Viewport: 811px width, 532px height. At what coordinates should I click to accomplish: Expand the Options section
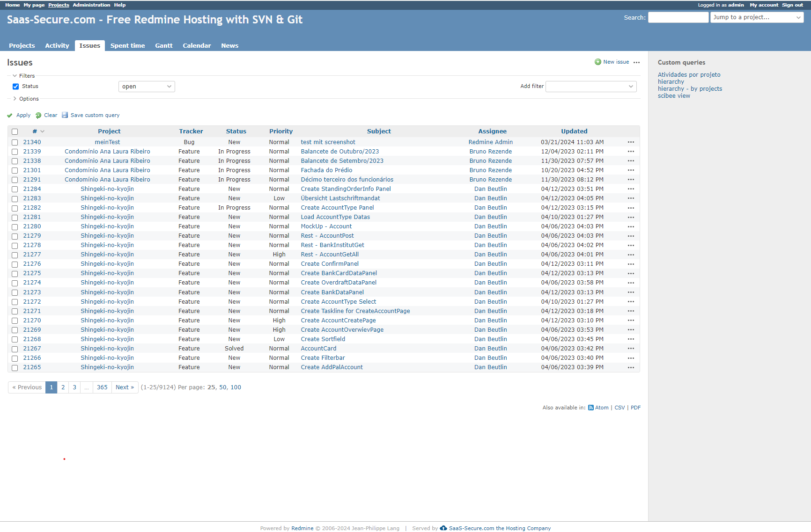coord(26,99)
